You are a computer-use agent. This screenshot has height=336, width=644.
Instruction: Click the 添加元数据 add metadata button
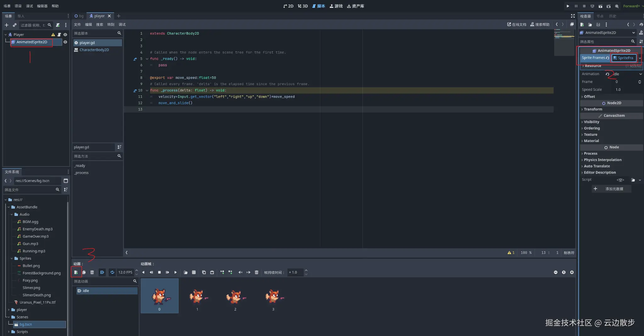[x=612, y=189]
